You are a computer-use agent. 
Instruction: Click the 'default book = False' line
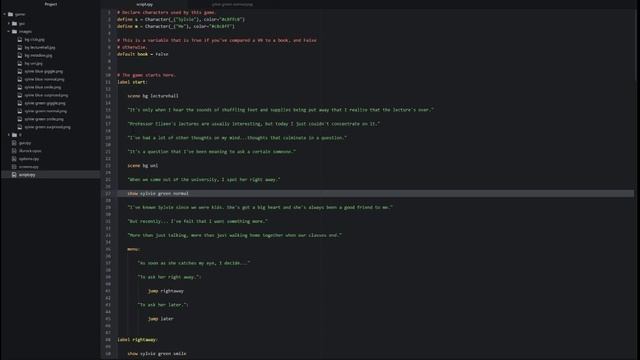point(142,54)
